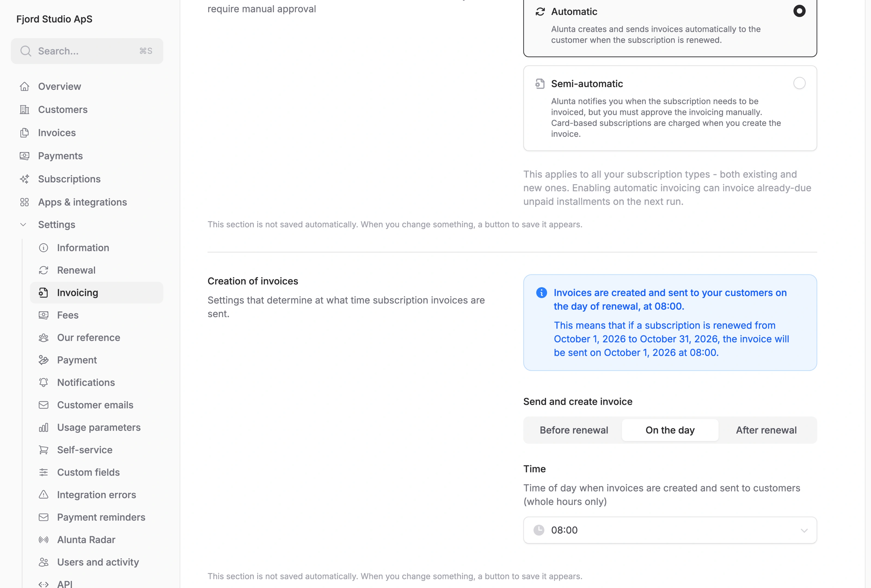Click the Usage parameters label
871x588 pixels.
(x=99, y=428)
